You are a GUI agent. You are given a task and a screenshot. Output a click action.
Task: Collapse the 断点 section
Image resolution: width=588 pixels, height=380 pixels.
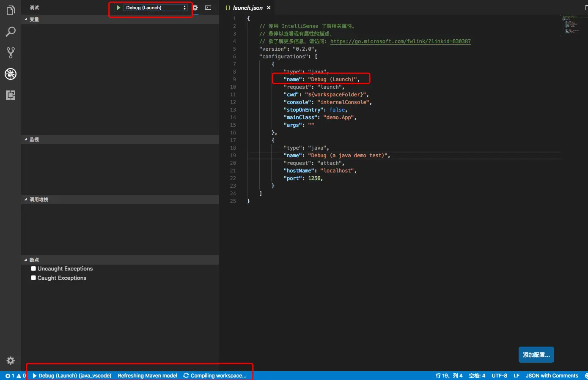[x=120, y=260]
